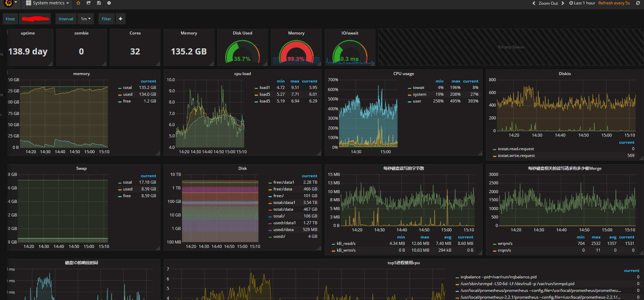Open dashboard settings gear

coord(109,3)
